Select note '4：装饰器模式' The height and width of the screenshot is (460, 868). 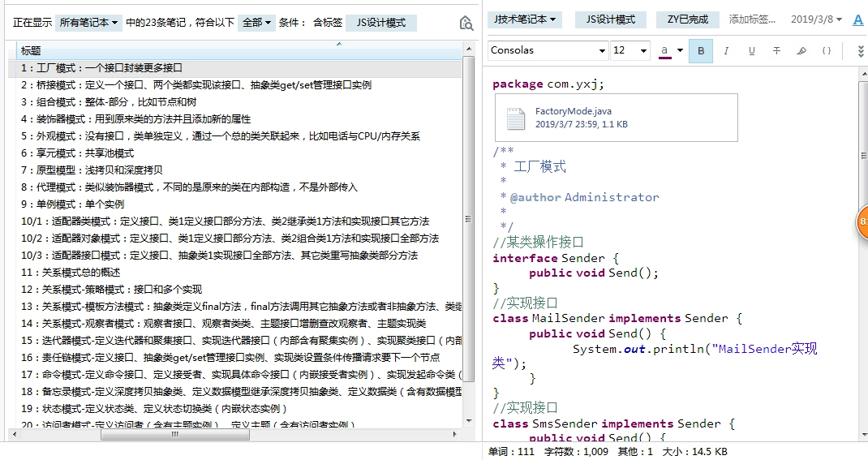tap(234, 119)
